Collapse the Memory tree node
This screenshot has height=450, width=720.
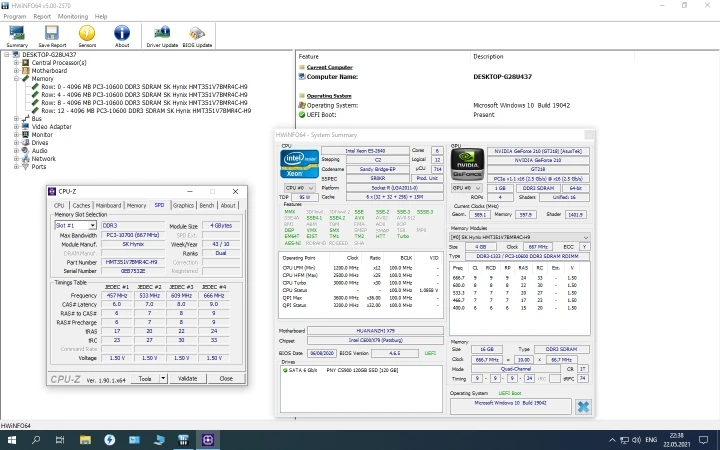coord(17,79)
